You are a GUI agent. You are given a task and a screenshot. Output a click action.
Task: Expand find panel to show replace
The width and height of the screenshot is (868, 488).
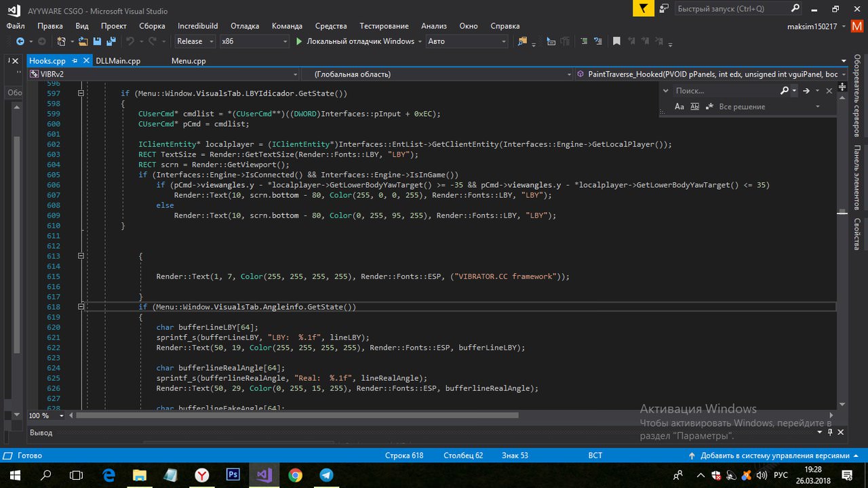(x=666, y=90)
